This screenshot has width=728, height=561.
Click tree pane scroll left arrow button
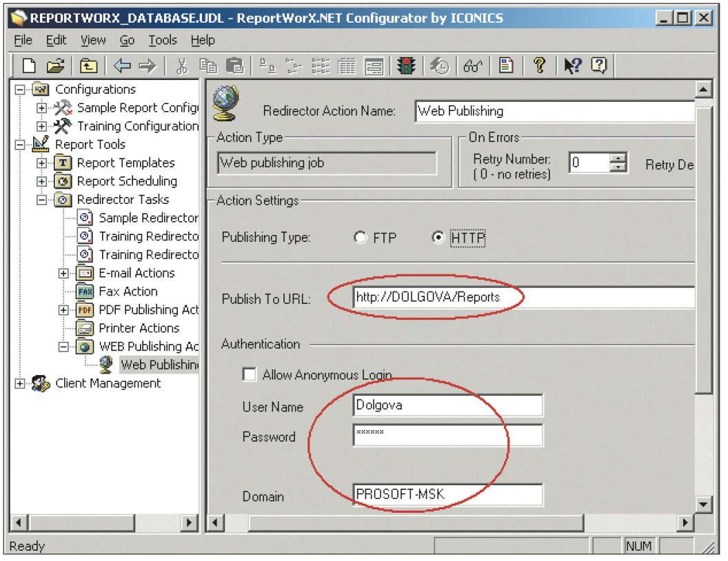[x=19, y=523]
